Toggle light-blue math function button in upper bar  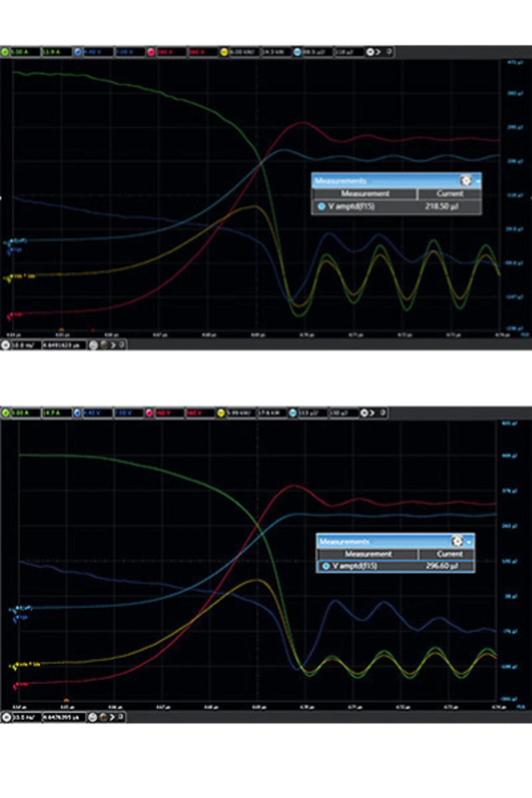[x=297, y=52]
